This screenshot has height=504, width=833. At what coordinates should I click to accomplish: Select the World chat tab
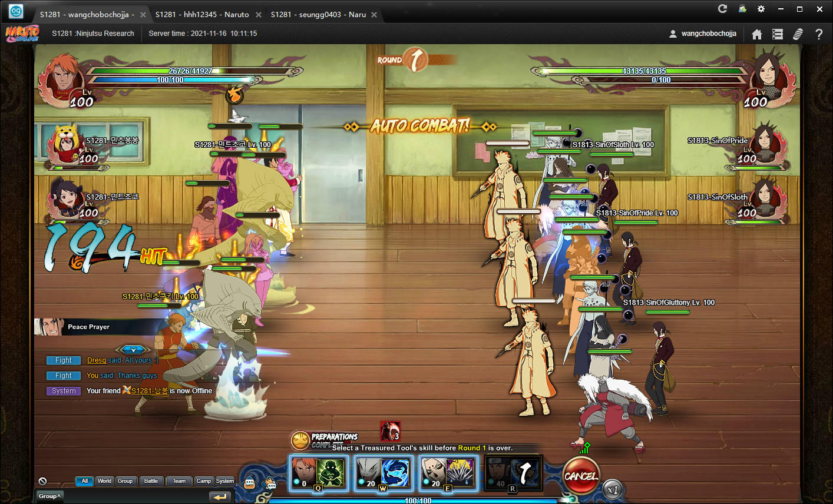pos(104,481)
